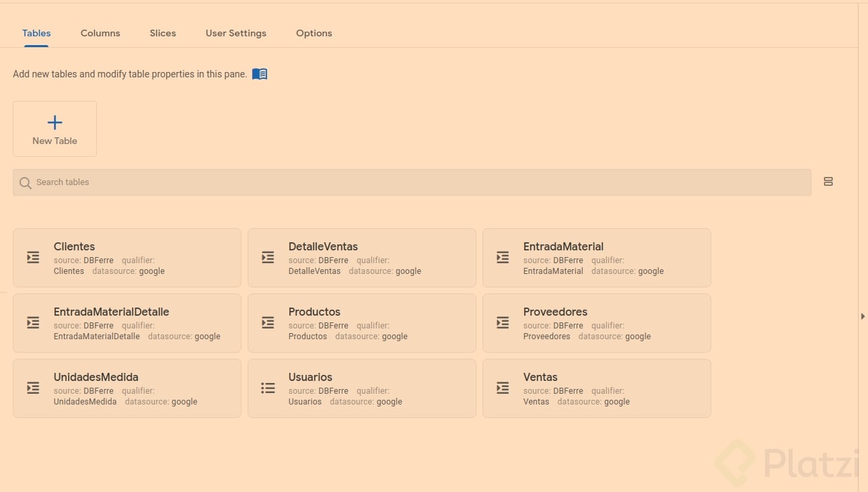This screenshot has width=868, height=492.
Task: Open the UnidadesMedida table card
Action: 127,388
